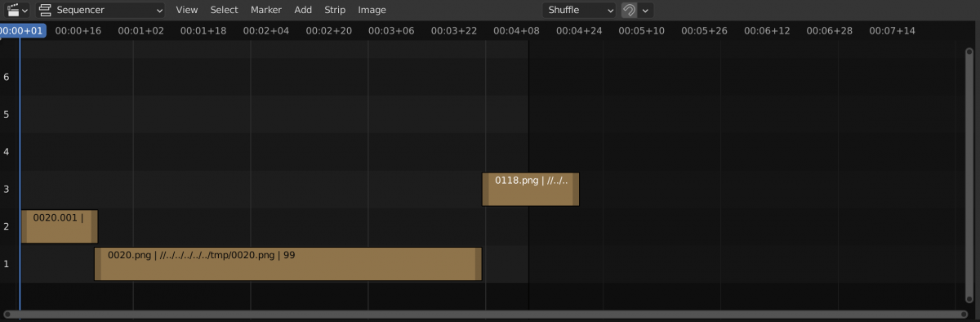Image resolution: width=980 pixels, height=322 pixels.
Task: Click the left handle of the 0118.png strip
Action: tap(486, 189)
